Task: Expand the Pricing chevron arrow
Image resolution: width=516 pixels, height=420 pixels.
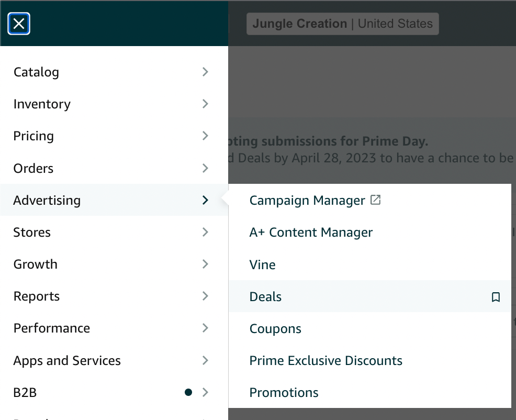Action: pos(205,136)
